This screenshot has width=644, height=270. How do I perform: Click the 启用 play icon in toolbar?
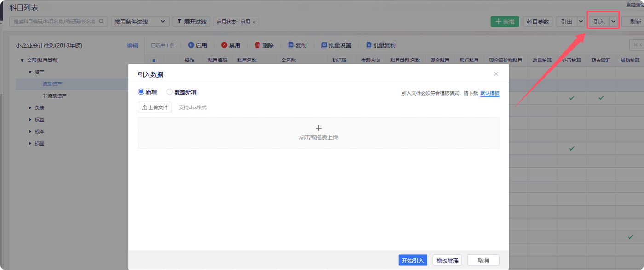(191, 45)
